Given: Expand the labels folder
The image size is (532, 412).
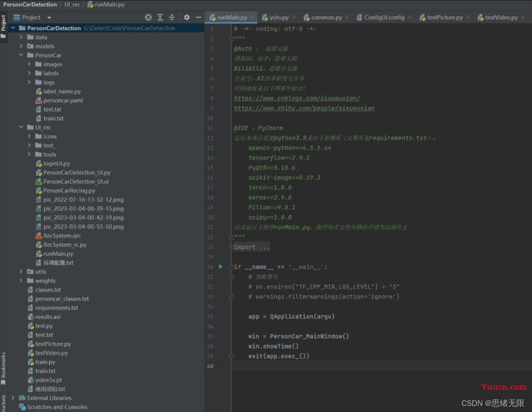Looking at the screenshot, I should [29, 73].
